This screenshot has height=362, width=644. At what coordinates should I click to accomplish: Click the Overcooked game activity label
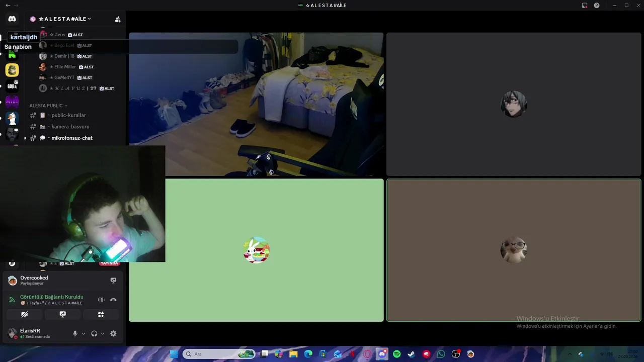tap(34, 278)
